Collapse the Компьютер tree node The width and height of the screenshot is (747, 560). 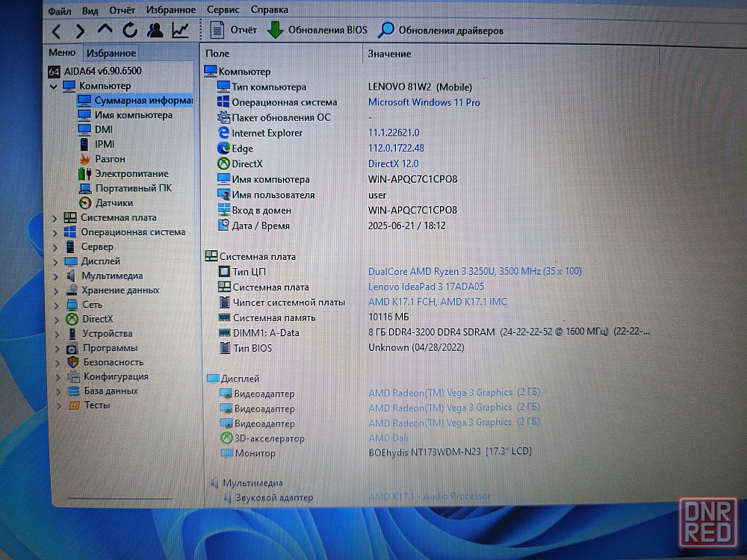pos(54,87)
